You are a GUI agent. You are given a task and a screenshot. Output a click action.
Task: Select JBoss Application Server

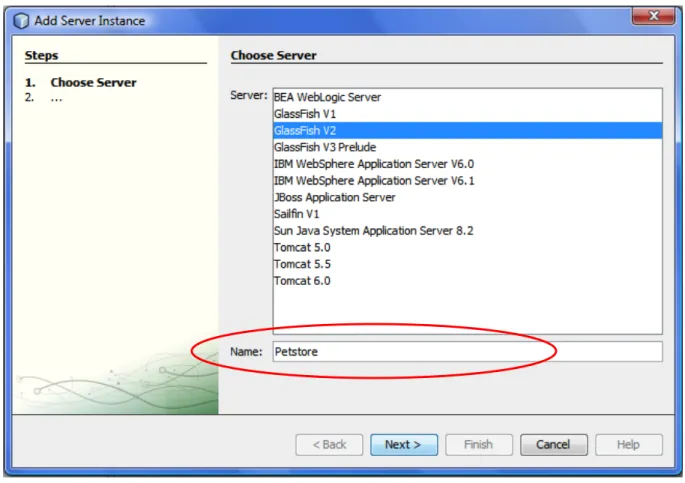pos(467,197)
